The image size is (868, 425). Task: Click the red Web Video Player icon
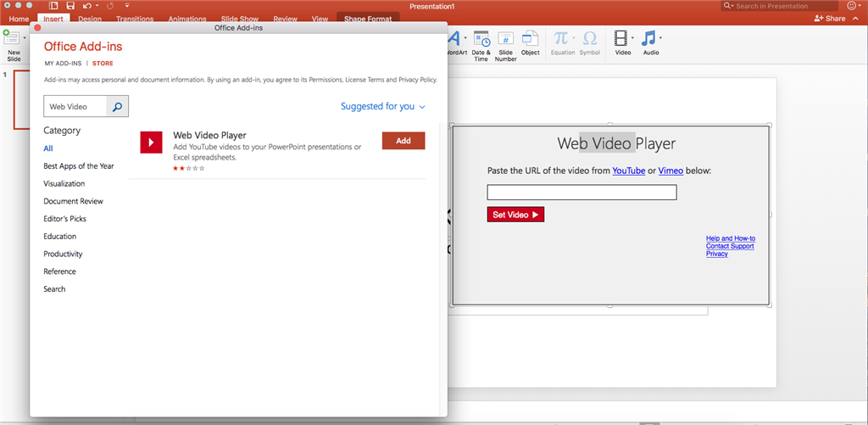pyautogui.click(x=151, y=143)
